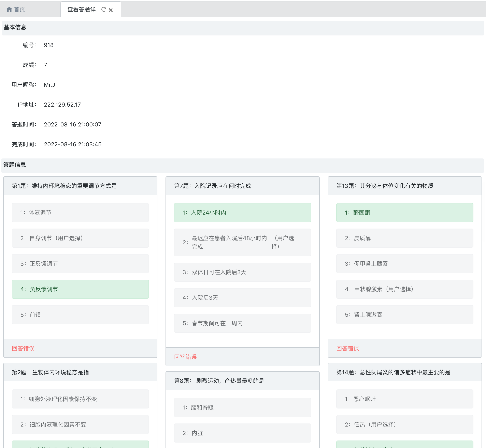Screen dimensions: 486x448
Task: Close the 查看答题详 tab with X icon
Action: click(111, 10)
